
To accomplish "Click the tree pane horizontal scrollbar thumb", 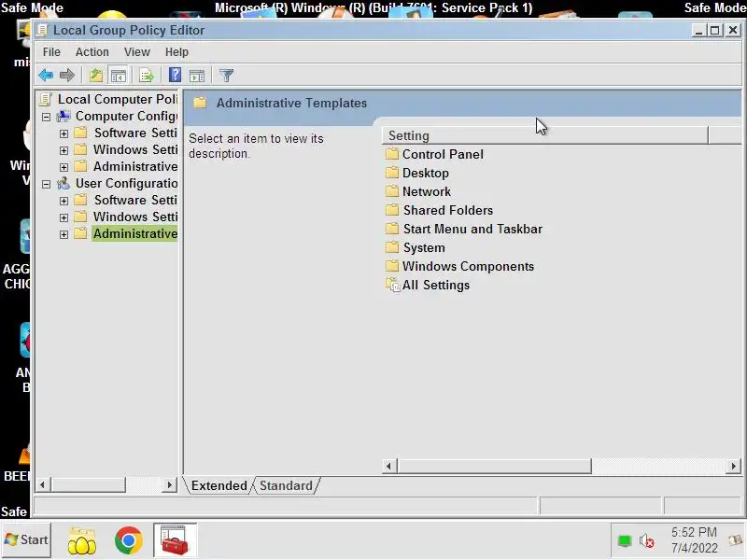I will [x=88, y=484].
